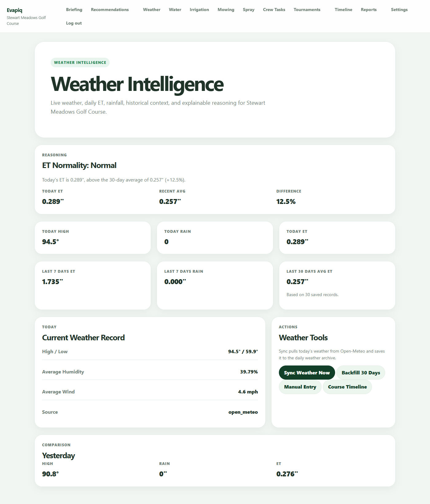This screenshot has width=430, height=504.
Task: Open Manual Entry
Action: coord(300,387)
